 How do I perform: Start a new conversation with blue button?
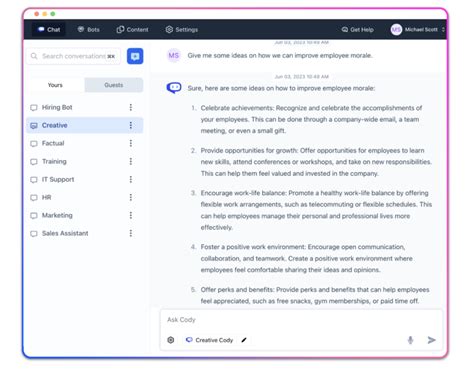[135, 56]
